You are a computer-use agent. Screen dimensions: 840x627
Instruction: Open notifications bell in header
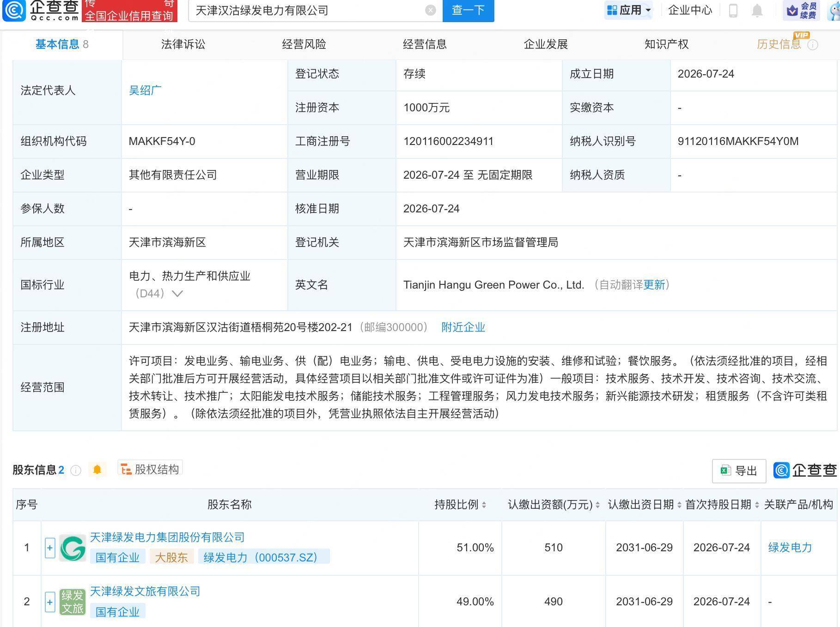click(x=757, y=10)
